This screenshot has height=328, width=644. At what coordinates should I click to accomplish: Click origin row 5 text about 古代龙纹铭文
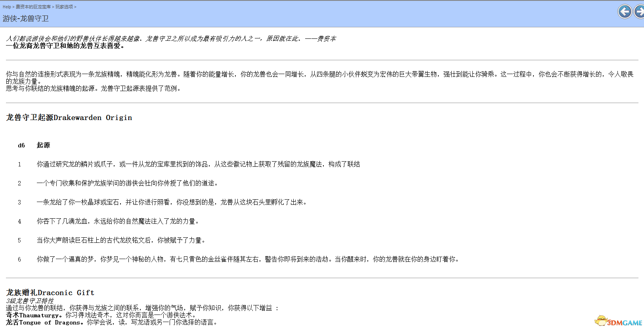(x=121, y=240)
